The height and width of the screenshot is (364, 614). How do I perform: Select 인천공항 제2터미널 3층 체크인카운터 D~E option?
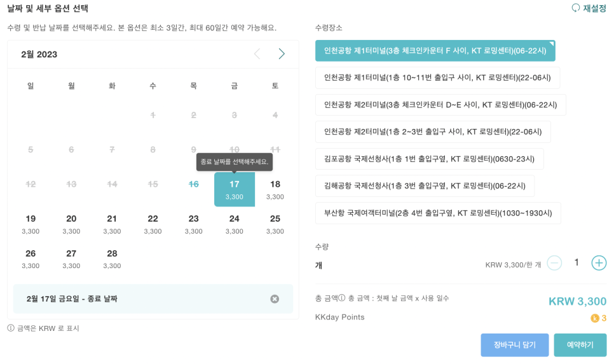[x=440, y=105]
